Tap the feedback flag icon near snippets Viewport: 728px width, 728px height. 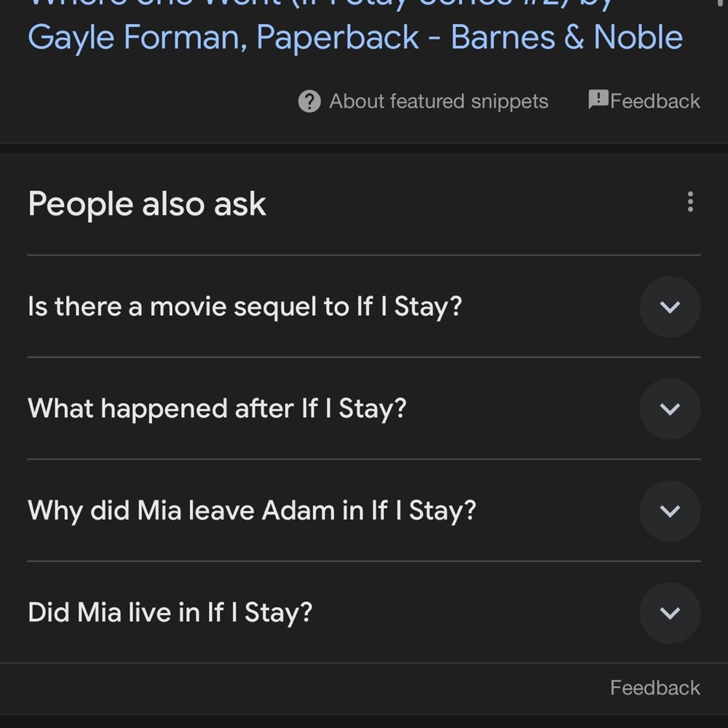tap(598, 99)
